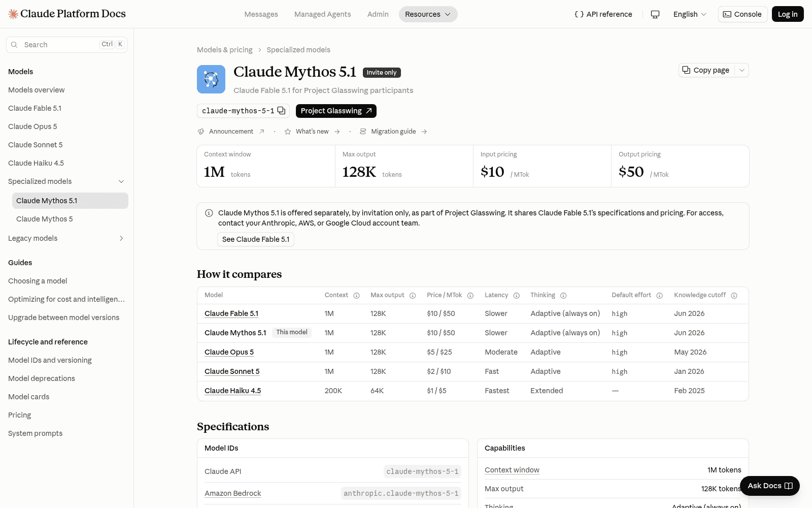
Task: Select Claude Mythos 5 in sidebar
Action: click(x=45, y=219)
